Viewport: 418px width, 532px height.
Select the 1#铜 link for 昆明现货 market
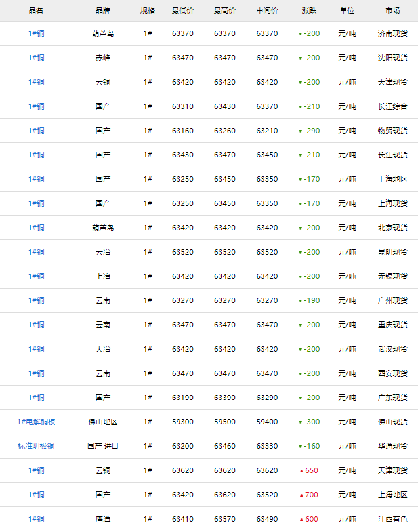[x=36, y=252]
